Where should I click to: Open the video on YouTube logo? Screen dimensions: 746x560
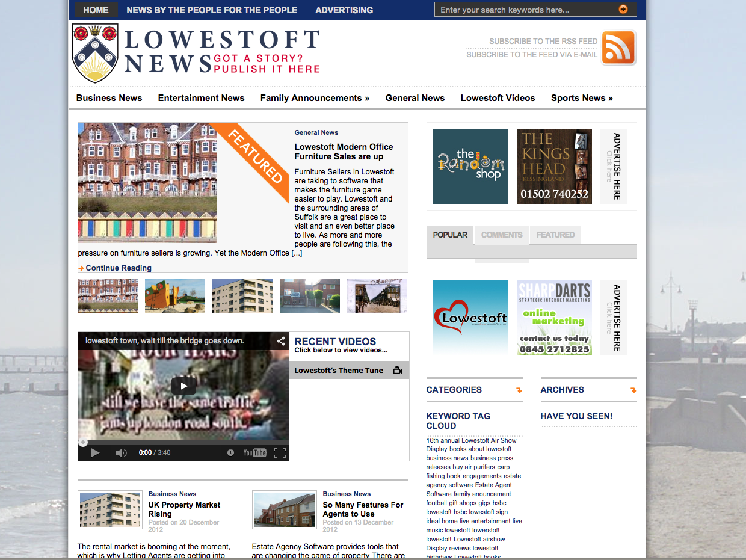pyautogui.click(x=254, y=453)
